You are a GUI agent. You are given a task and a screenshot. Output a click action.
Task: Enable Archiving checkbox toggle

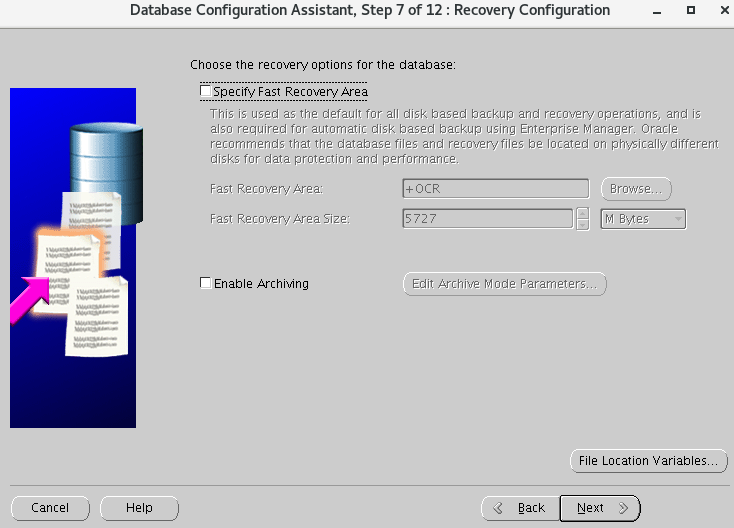tap(206, 284)
